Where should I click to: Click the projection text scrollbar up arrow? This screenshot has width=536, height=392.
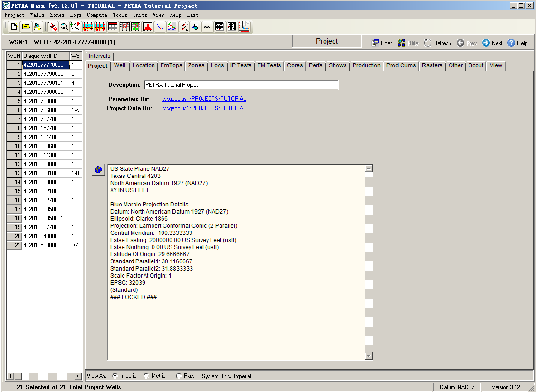(x=369, y=168)
